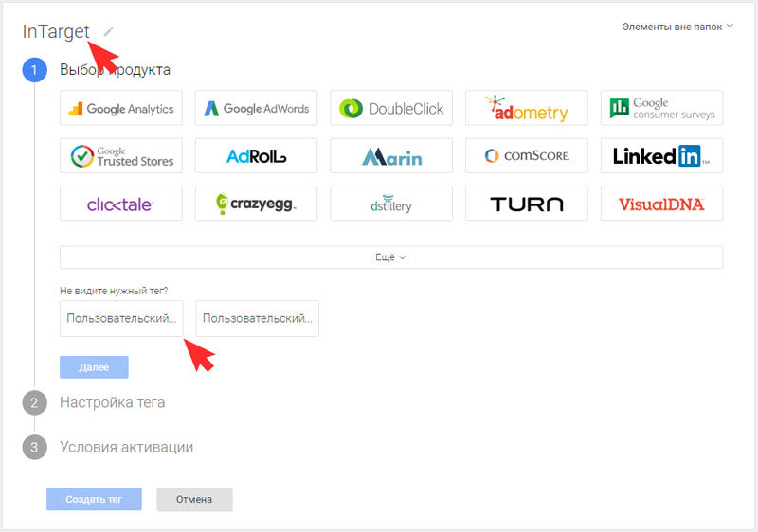Click the Создать тег button
Screen dimensions: 758x532
pyautogui.click(x=94, y=499)
